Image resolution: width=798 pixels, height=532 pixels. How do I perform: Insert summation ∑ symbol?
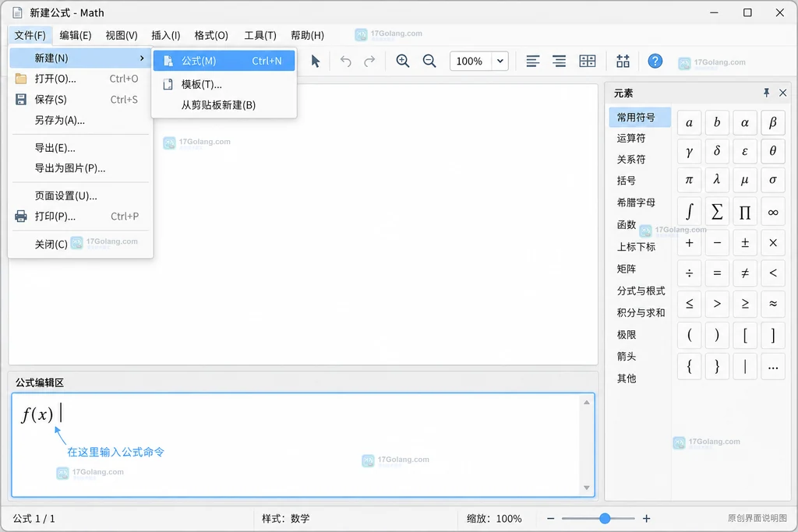pos(717,212)
